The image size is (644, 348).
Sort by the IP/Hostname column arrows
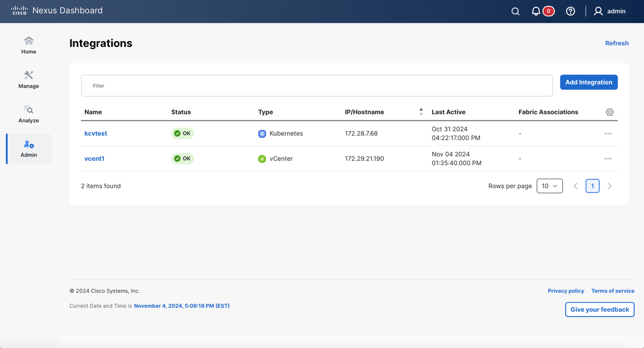[x=421, y=112]
